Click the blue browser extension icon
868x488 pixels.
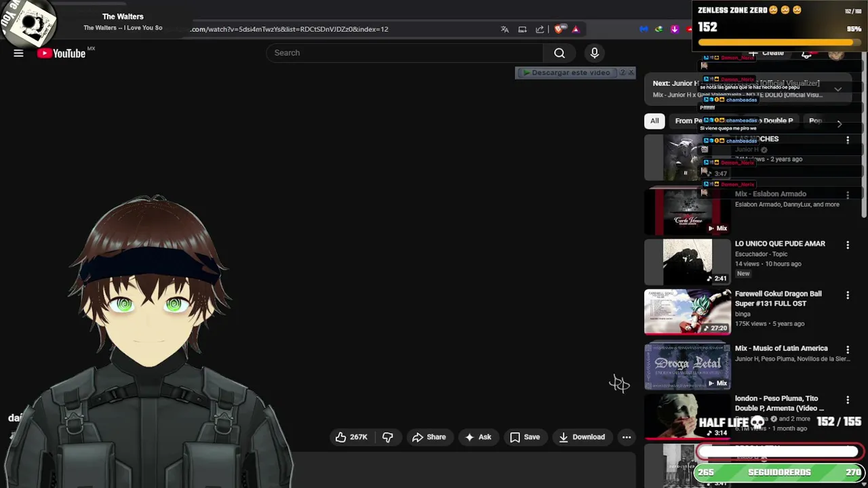pos(644,29)
